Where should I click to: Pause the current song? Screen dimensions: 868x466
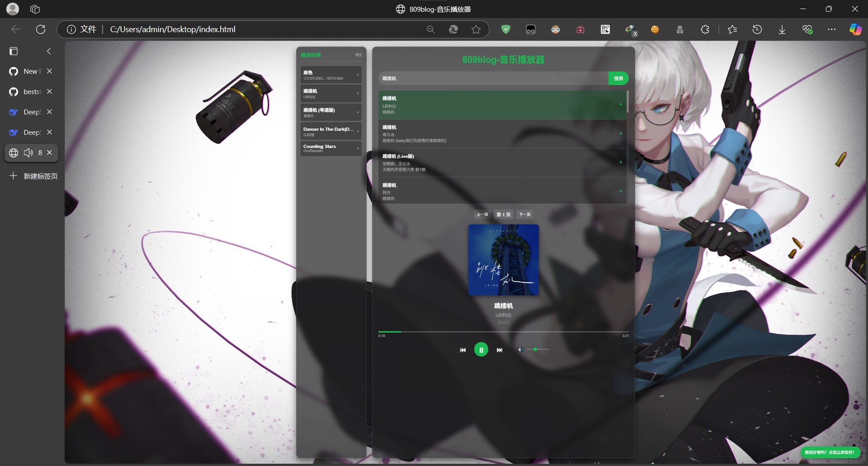coord(481,350)
